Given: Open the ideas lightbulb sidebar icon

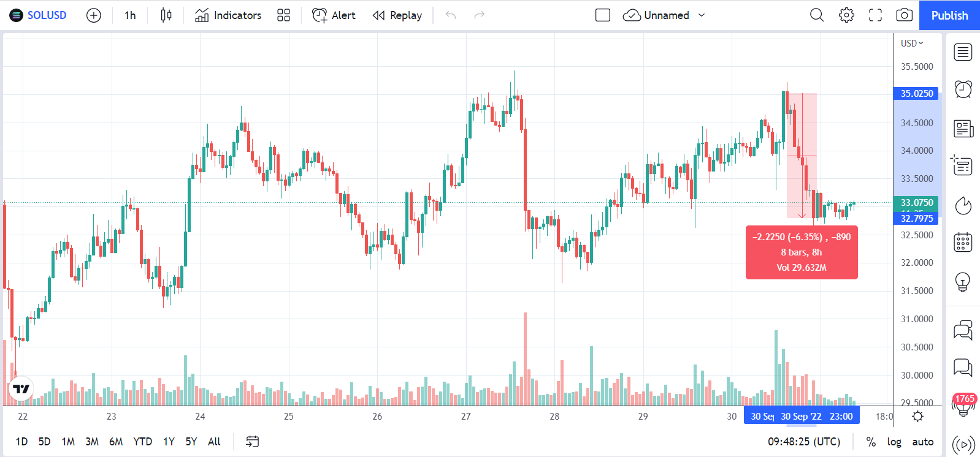Looking at the screenshot, I should [963, 282].
